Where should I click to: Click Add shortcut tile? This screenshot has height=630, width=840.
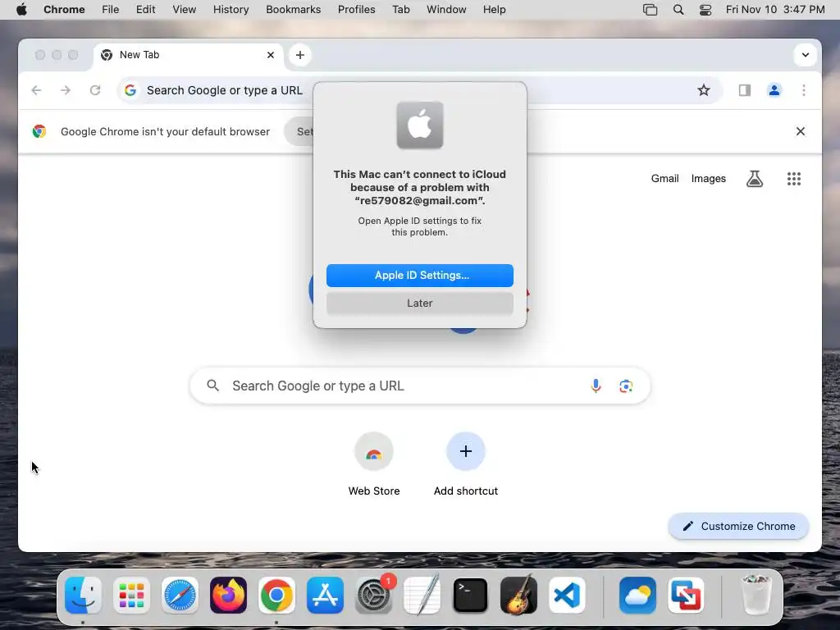point(466,464)
